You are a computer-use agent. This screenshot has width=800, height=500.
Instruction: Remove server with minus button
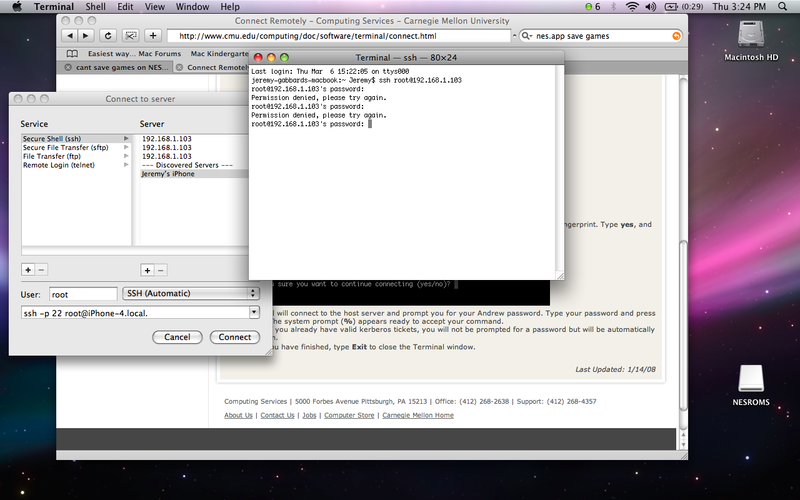161,270
